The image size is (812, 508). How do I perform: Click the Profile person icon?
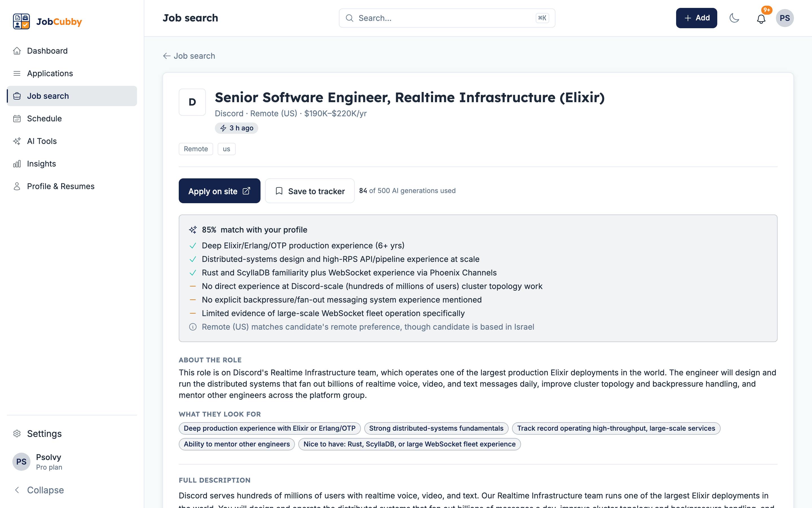coord(17,186)
